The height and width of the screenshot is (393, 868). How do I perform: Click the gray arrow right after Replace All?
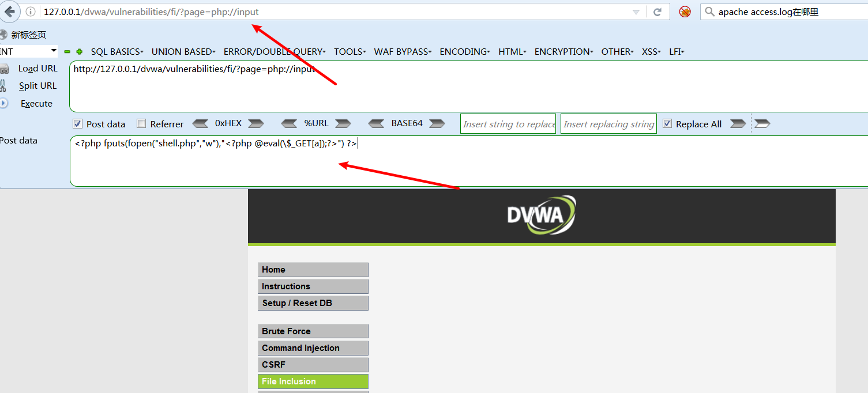(738, 123)
